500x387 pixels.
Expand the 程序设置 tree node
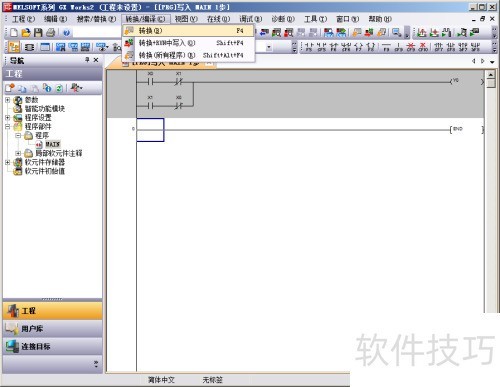[x=8, y=117]
